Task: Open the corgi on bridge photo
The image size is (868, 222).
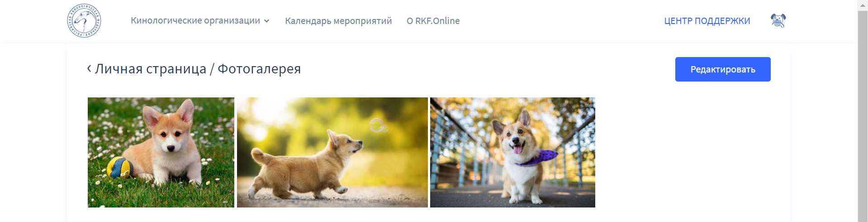Action: [x=512, y=152]
